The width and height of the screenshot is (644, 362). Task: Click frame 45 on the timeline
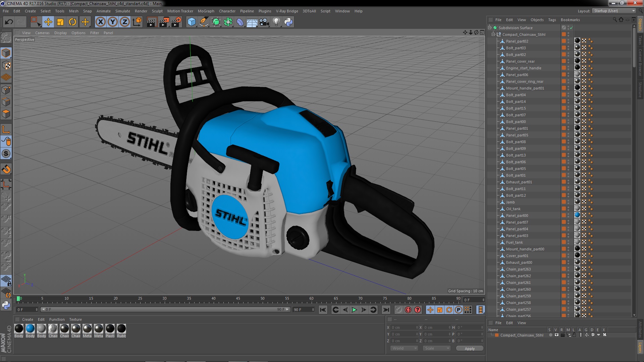point(238,299)
